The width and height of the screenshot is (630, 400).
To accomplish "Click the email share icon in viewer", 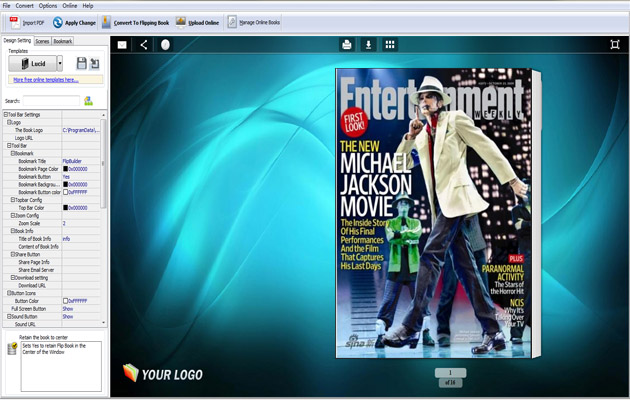I will [x=122, y=45].
